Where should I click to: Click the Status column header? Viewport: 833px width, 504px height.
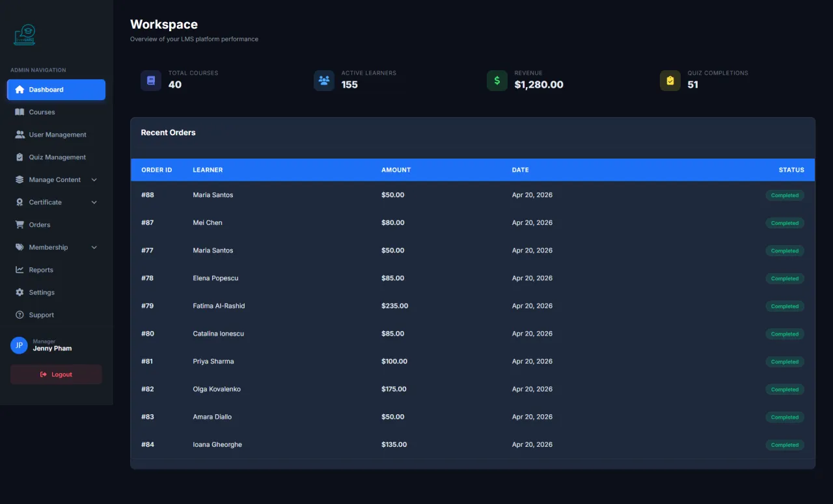pos(791,170)
